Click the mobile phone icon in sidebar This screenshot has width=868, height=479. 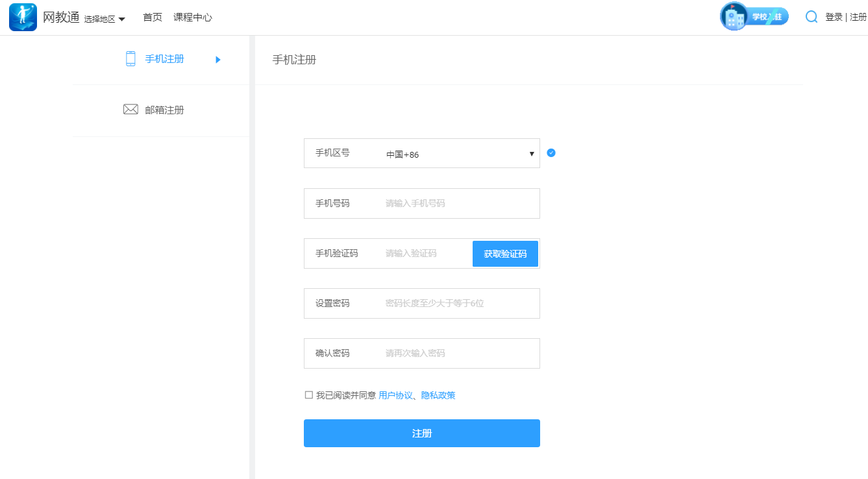(x=130, y=59)
